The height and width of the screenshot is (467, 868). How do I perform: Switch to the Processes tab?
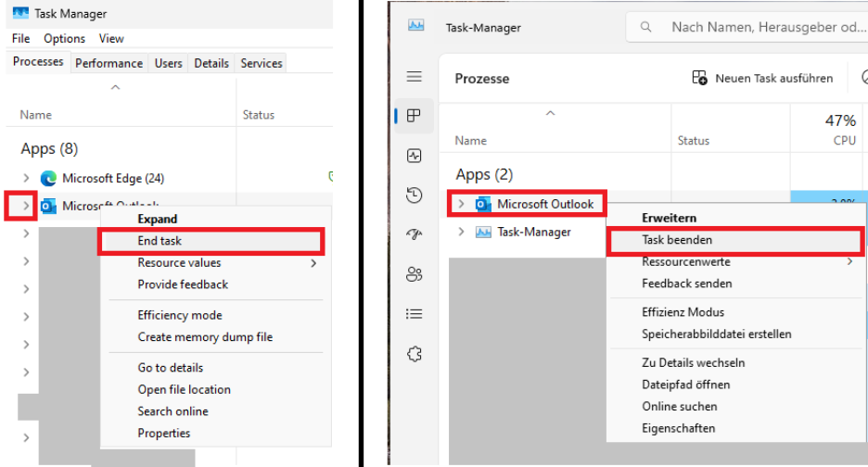[x=38, y=61]
